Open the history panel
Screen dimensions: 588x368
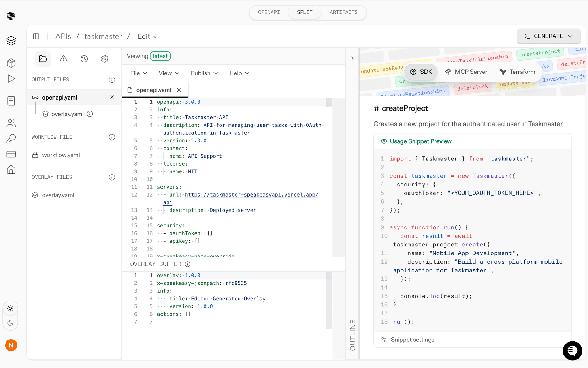(84, 59)
